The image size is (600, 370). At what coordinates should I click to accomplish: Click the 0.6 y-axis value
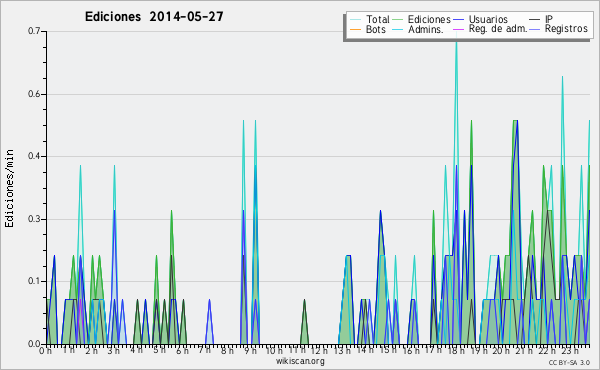[x=34, y=94]
